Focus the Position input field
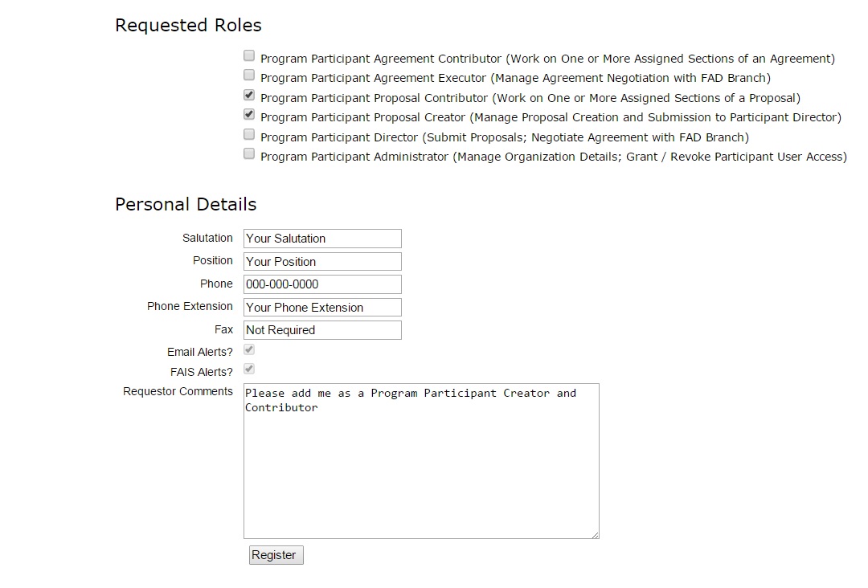The width and height of the screenshot is (868, 588). pos(321,262)
